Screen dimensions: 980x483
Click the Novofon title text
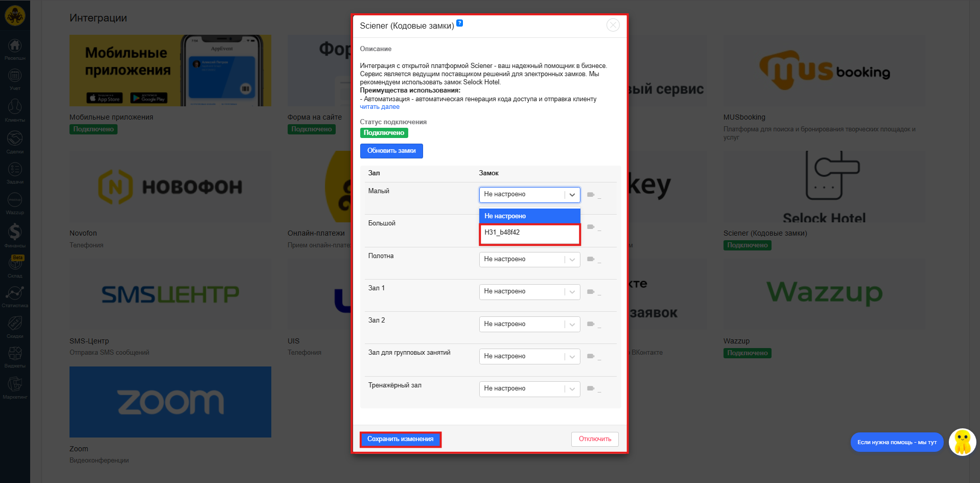(x=83, y=233)
